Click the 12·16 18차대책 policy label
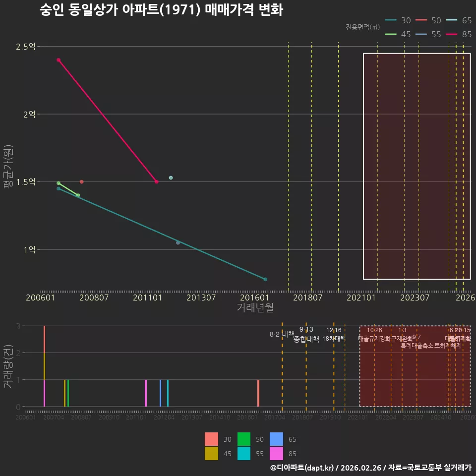 (334, 334)
